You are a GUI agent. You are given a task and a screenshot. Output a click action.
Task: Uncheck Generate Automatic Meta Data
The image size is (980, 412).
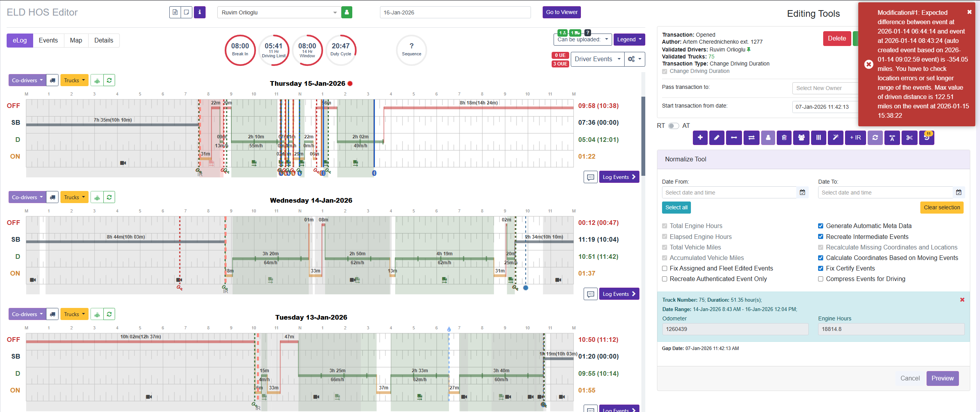pyautogui.click(x=821, y=226)
